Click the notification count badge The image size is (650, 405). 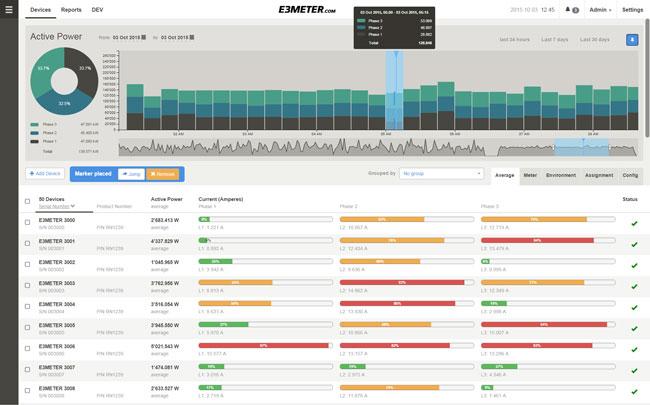[x=575, y=10]
